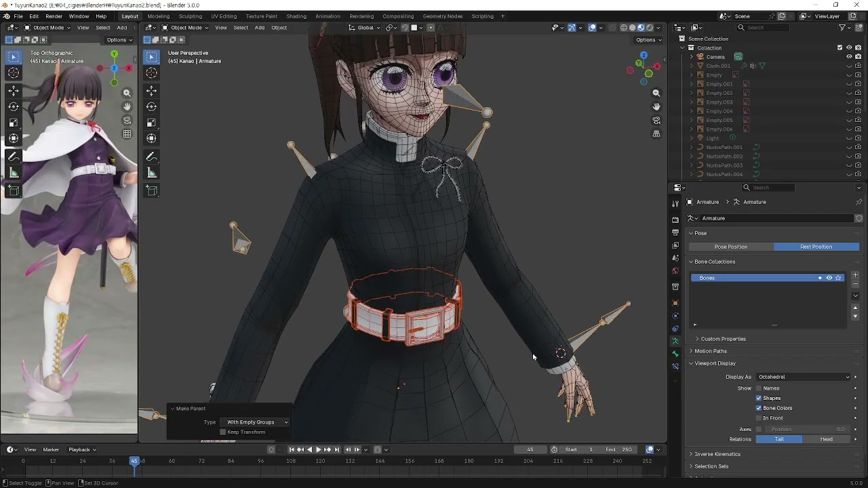Click timeline playhead at frame 45

click(x=134, y=461)
